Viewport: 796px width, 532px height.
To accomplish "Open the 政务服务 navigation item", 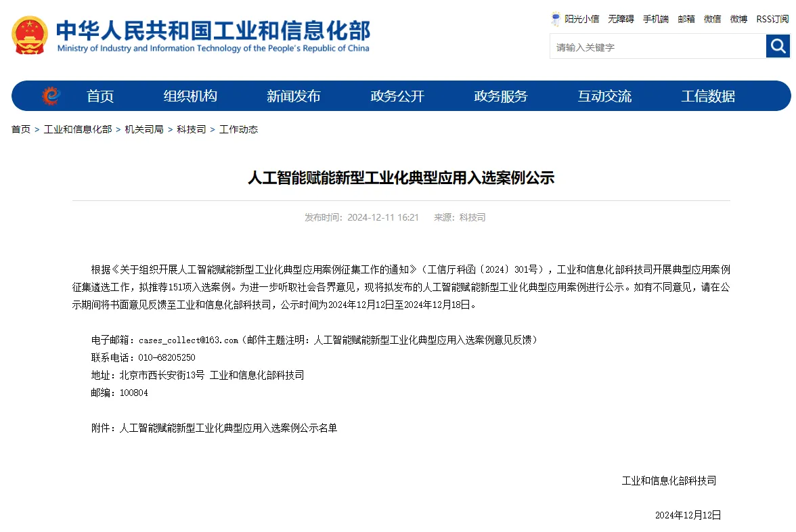I will click(501, 96).
